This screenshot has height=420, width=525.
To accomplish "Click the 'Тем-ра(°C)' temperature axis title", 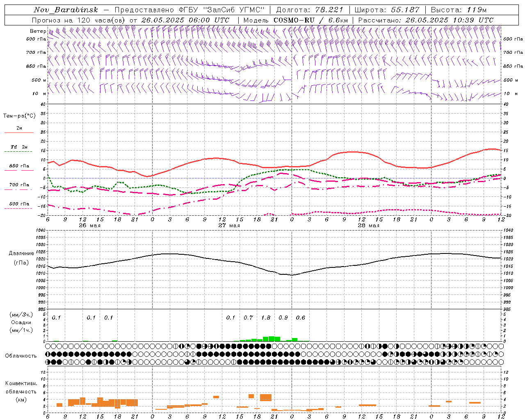I will point(19,116).
